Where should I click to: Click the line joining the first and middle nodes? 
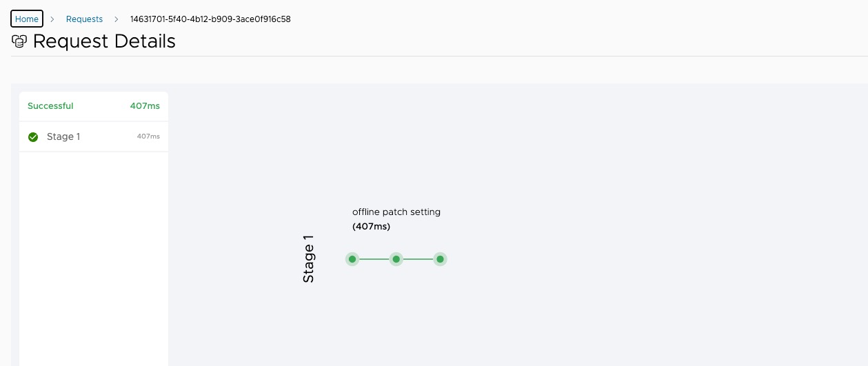point(374,259)
